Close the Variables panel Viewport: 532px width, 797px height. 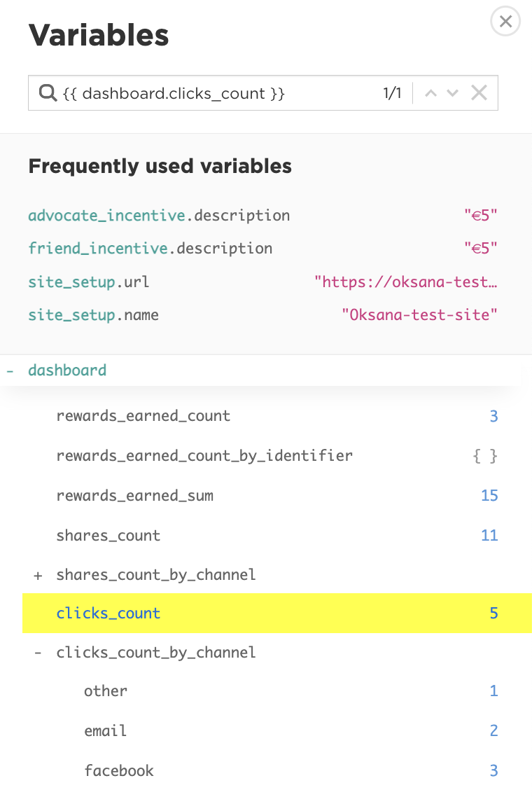tap(505, 21)
